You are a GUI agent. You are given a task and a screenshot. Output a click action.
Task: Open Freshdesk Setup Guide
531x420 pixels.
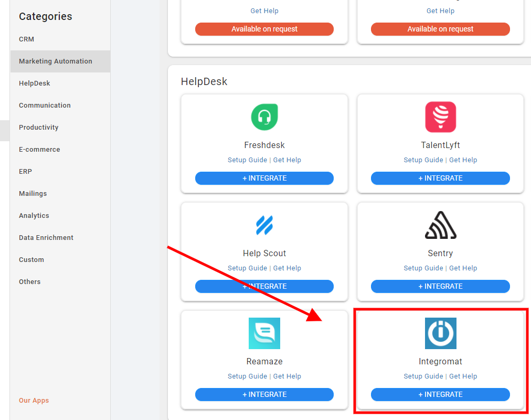[x=247, y=160]
